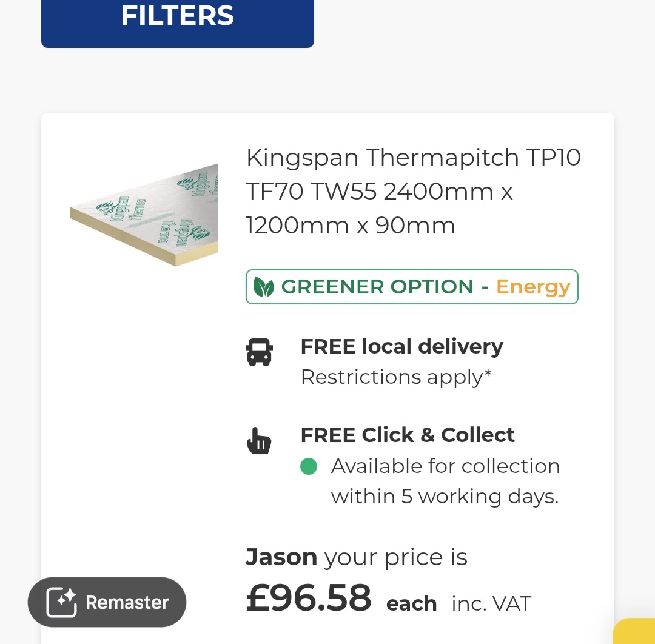Tap the Remaster sparkle icon
Image resolution: width=655 pixels, height=644 pixels.
click(62, 602)
